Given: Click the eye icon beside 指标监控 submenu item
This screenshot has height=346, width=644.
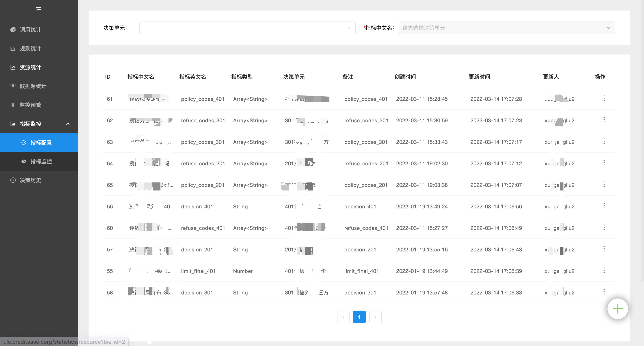Looking at the screenshot, I should [x=24, y=162].
